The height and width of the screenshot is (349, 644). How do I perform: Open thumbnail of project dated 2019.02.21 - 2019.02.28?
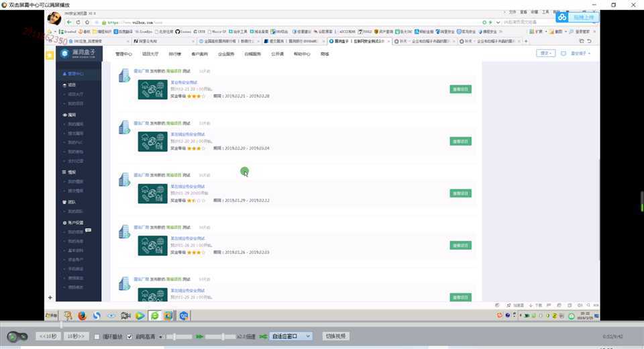coord(152,90)
